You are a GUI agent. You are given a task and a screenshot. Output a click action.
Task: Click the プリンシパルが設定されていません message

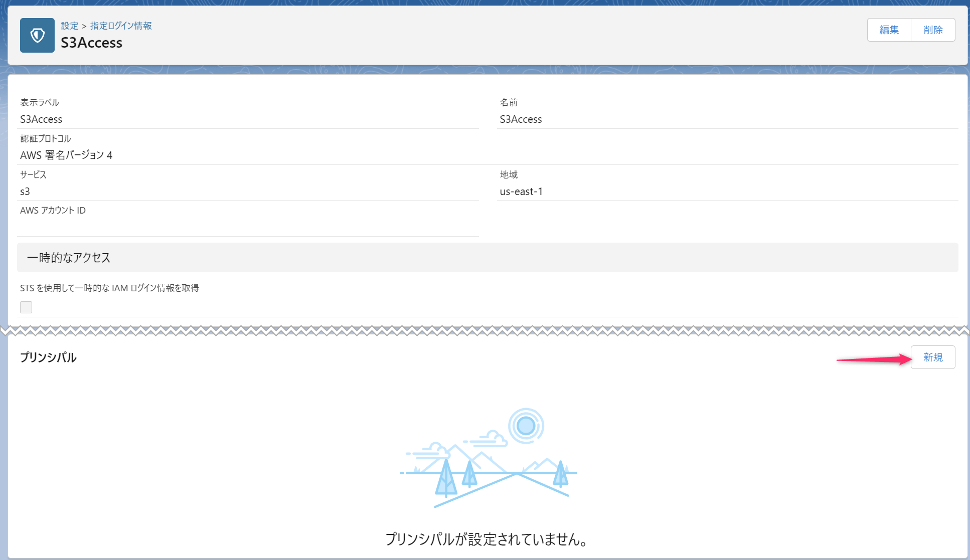(x=487, y=539)
